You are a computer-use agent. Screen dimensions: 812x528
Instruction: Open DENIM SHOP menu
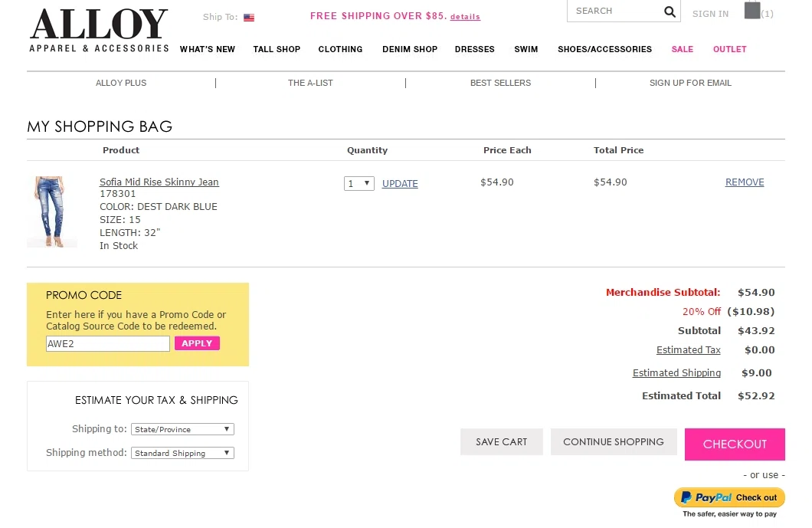tap(410, 49)
